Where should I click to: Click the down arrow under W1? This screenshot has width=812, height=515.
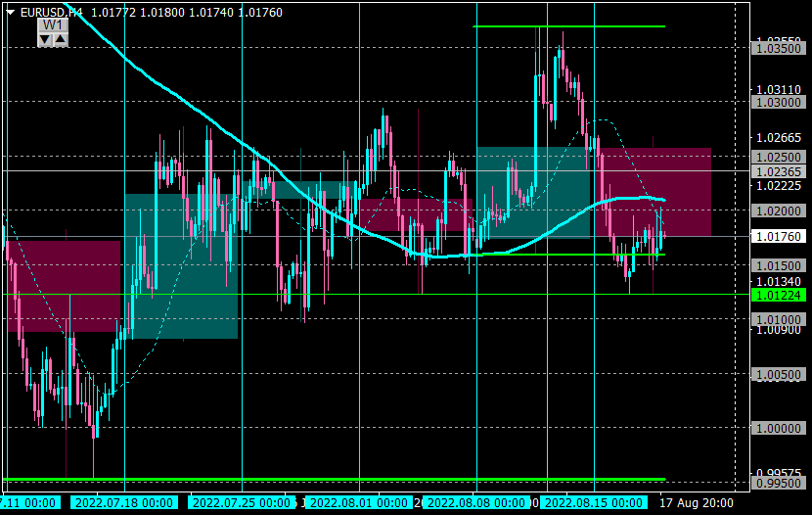pos(46,39)
